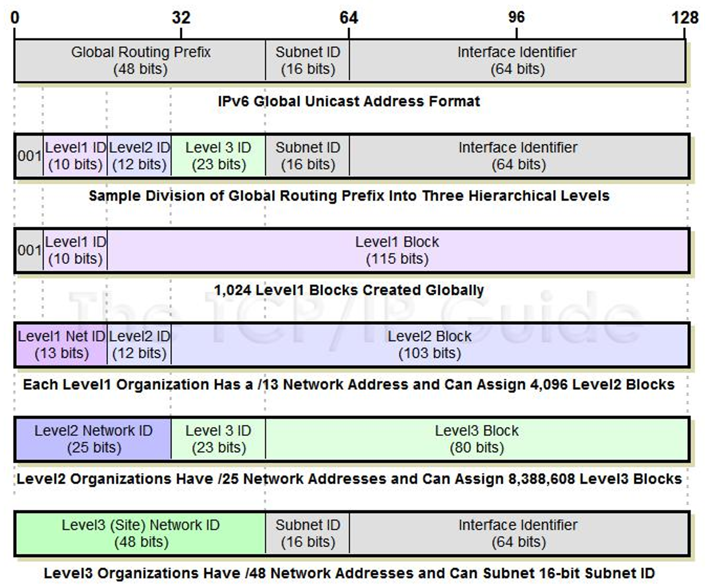Click the '1,024 Level1 Blocks Created Globally' caption

pyautogui.click(x=349, y=290)
